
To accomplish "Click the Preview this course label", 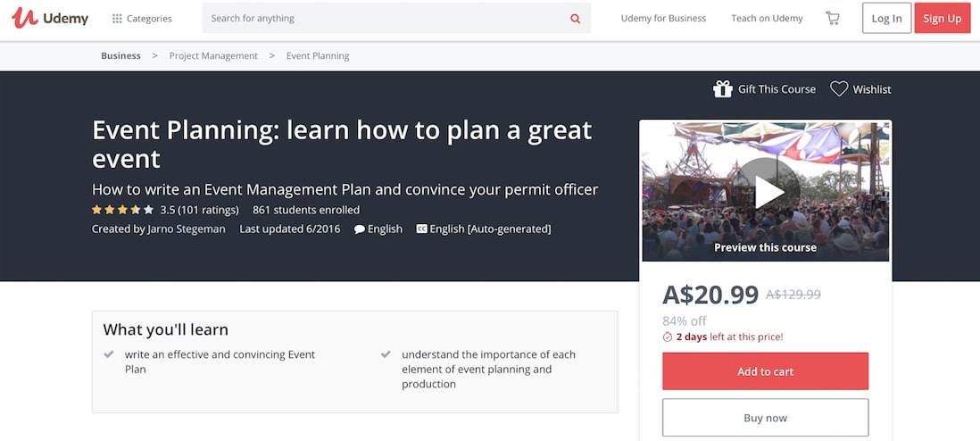I will (765, 247).
